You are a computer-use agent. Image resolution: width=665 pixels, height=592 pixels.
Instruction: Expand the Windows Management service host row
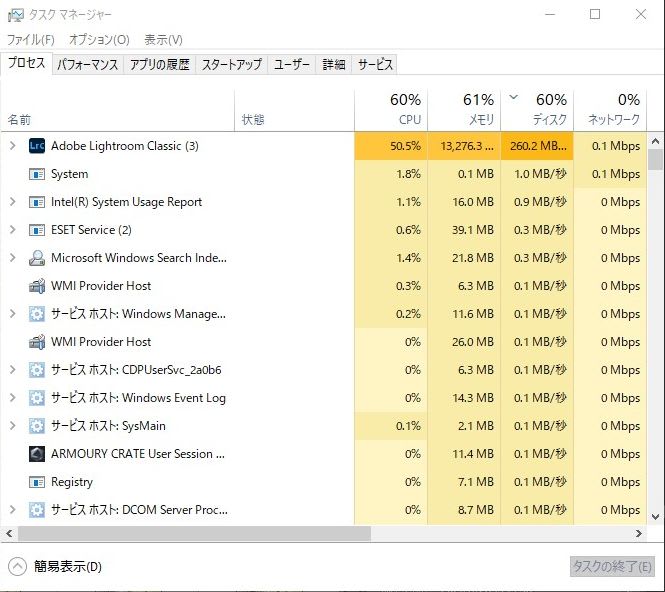pyautogui.click(x=12, y=314)
